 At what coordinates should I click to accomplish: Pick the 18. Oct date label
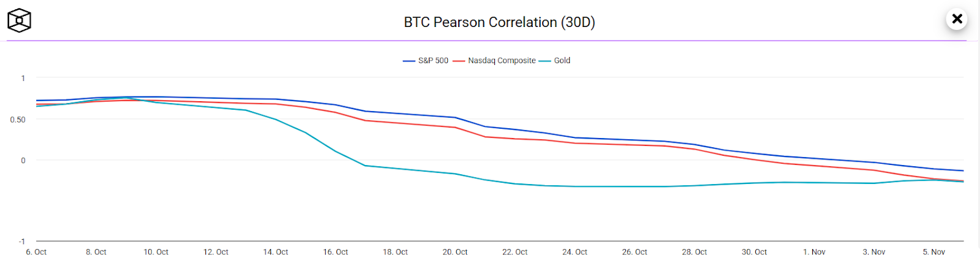395,252
